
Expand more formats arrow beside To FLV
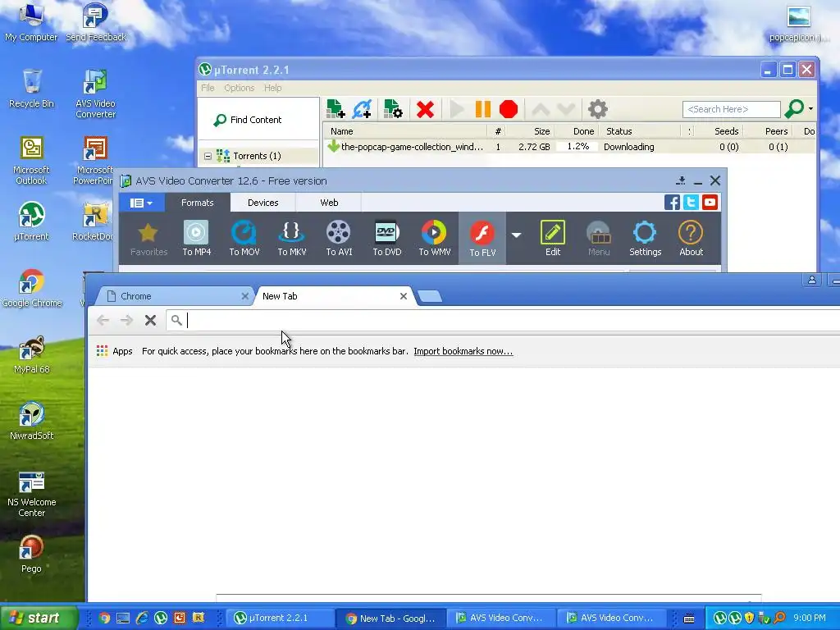tap(517, 235)
